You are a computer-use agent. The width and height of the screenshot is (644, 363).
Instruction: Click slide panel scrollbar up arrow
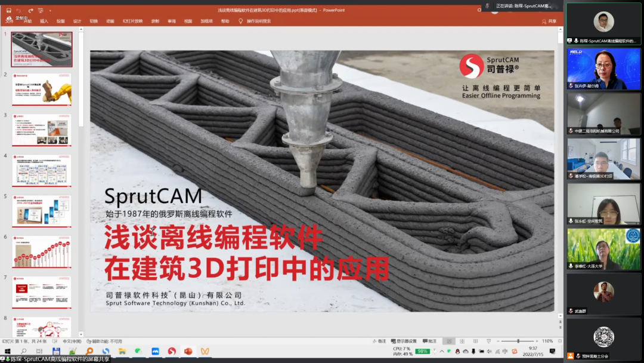click(81, 29)
